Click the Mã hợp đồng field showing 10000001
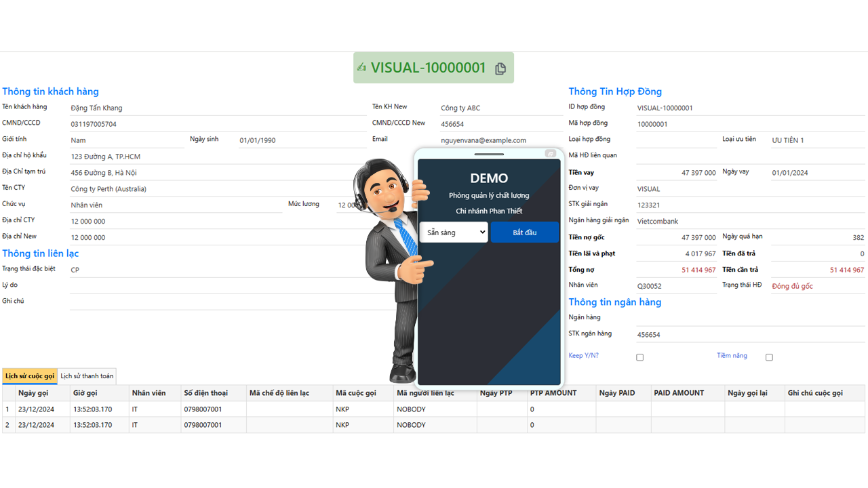Image resolution: width=868 pixels, height=488 pixels. [750, 124]
